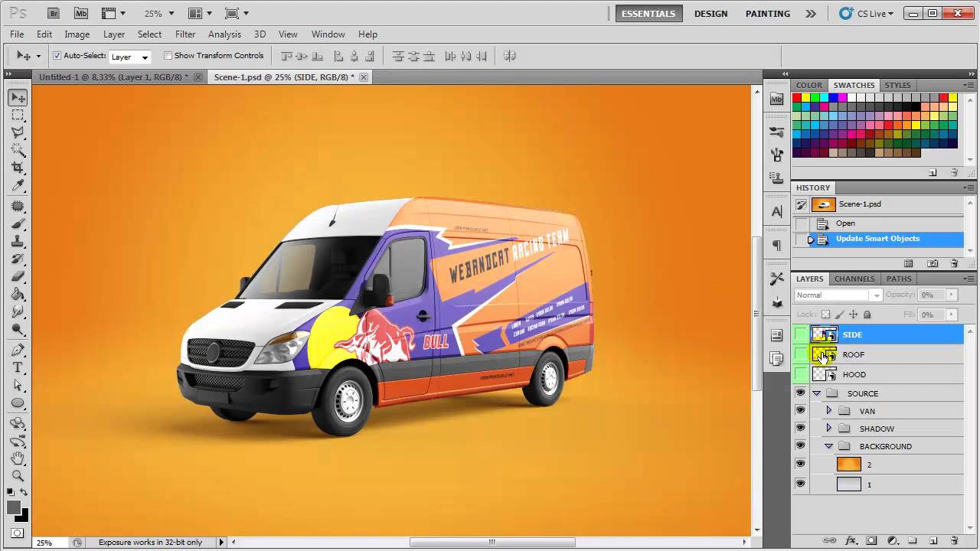980x551 pixels.
Task: Swap foreground and background colors
Action: coord(24,493)
